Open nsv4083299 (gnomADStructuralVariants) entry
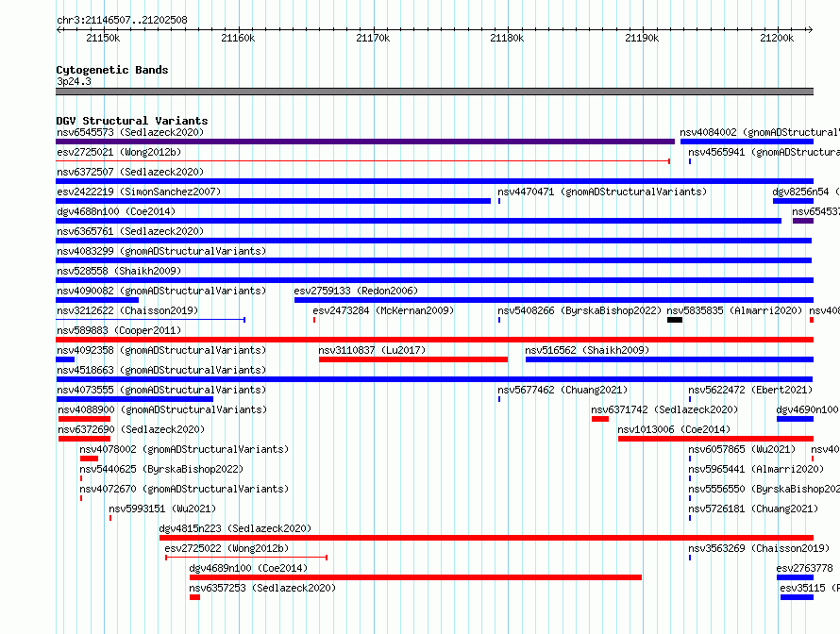Viewport: 840px width, 634px height. (161, 251)
